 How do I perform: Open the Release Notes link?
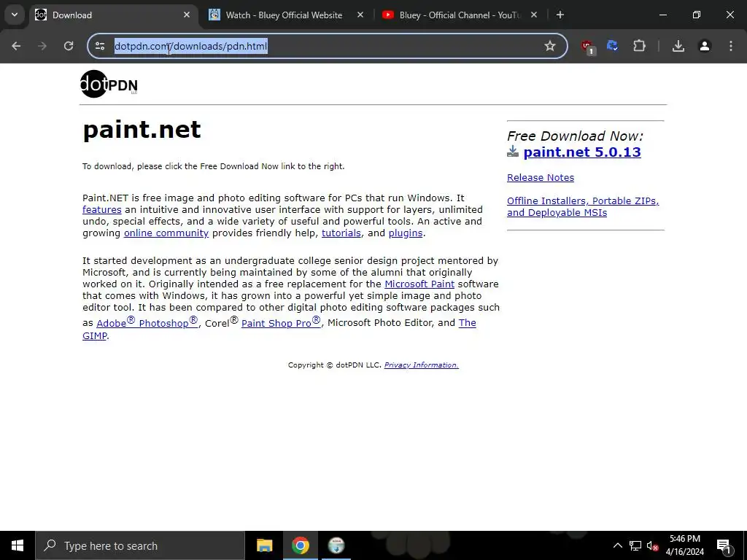[541, 178]
